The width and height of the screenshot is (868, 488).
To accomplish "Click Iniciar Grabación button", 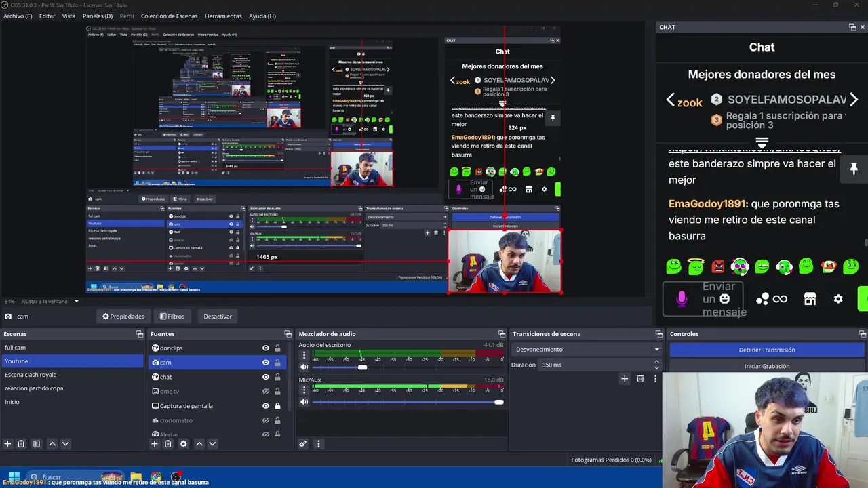I will click(767, 366).
